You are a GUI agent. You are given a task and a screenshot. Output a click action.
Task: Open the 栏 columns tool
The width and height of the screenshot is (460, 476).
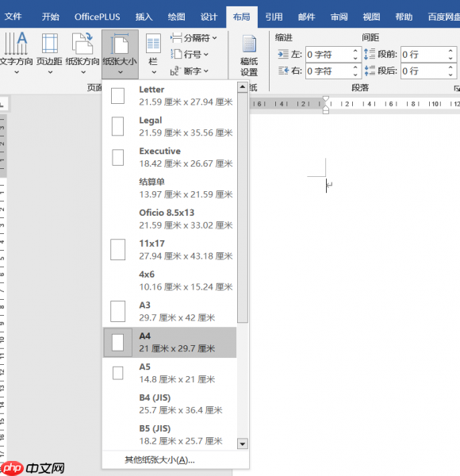[154, 53]
